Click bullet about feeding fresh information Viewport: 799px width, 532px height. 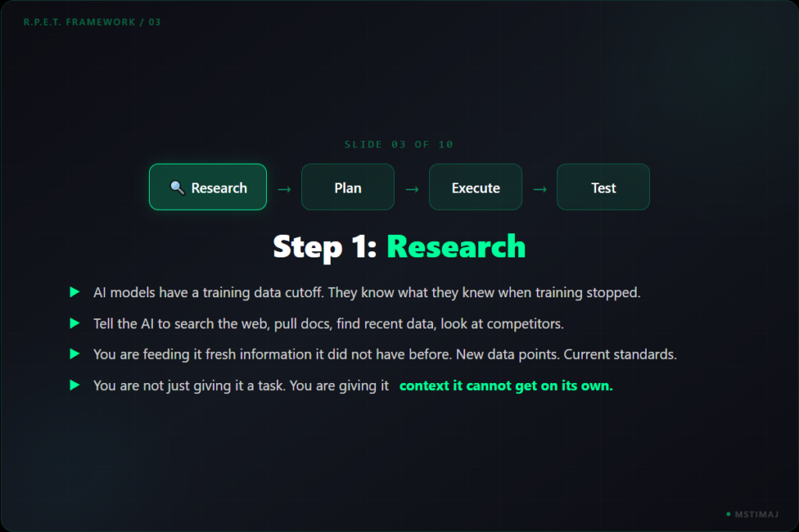385,354
